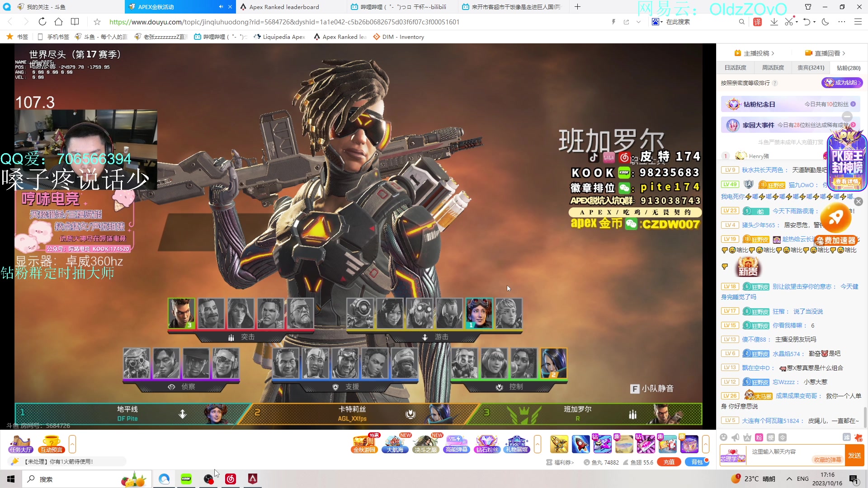Click the translate icon in the toolbar

(x=758, y=22)
